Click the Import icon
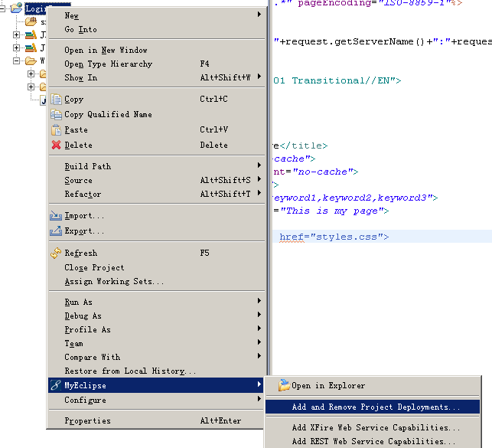492x448 pixels. point(56,215)
